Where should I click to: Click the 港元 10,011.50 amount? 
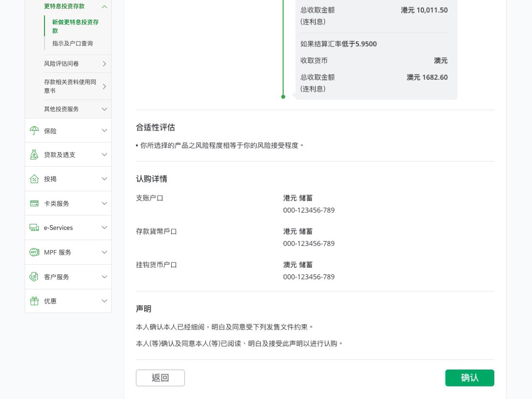(424, 10)
